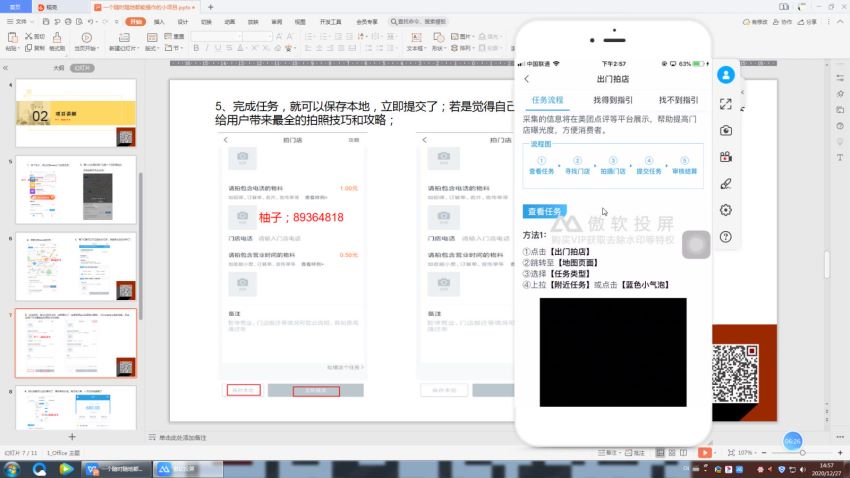Click the Text Box (文本框) icon
Screen dimensions: 850x478
point(416,37)
